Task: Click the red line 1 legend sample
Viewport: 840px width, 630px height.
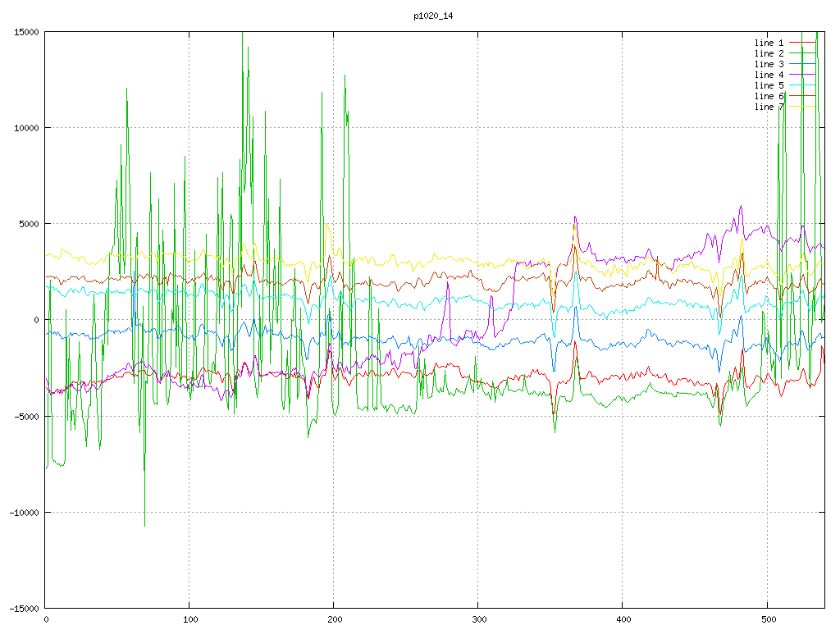Action: click(x=802, y=43)
